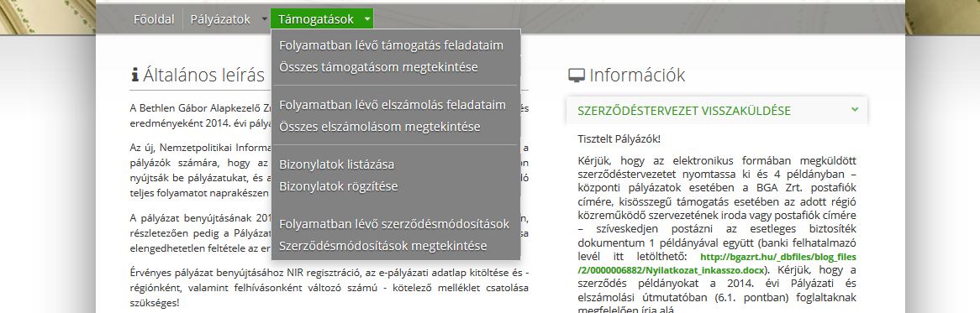Viewport: 980px width, 313px height.
Task: Select Összes támogatásom megtekintése
Action: point(379,67)
